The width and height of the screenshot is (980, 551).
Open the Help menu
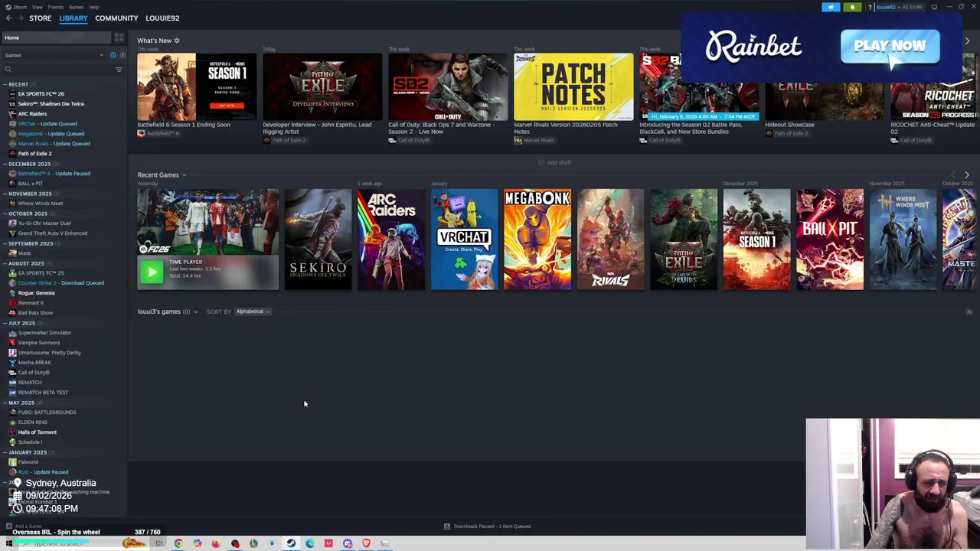point(93,7)
